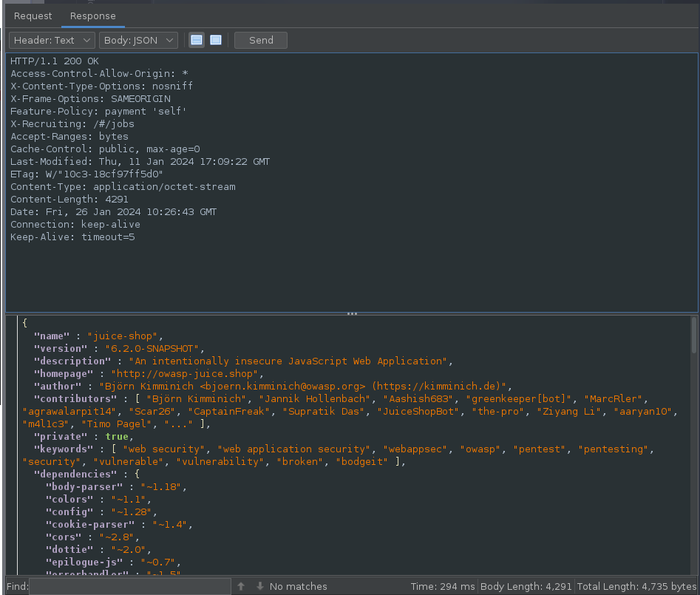Click the Access-Control-Allow-Origin header

(x=99, y=74)
